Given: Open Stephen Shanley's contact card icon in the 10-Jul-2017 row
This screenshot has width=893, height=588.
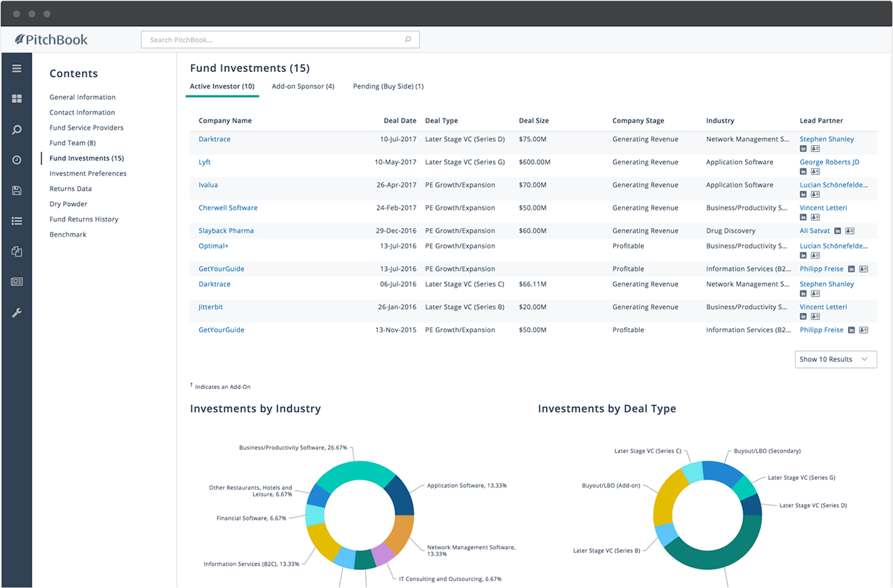Looking at the screenshot, I should point(815,149).
